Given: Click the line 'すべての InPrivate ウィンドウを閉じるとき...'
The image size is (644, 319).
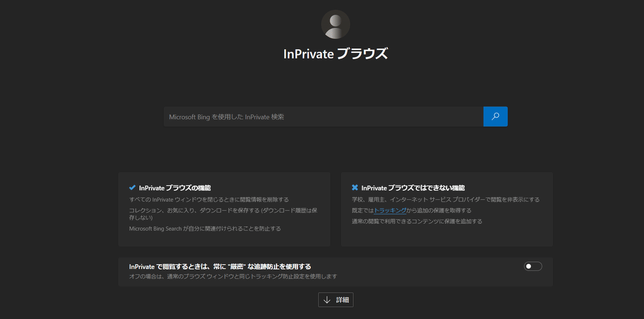Looking at the screenshot, I should pos(209,199).
